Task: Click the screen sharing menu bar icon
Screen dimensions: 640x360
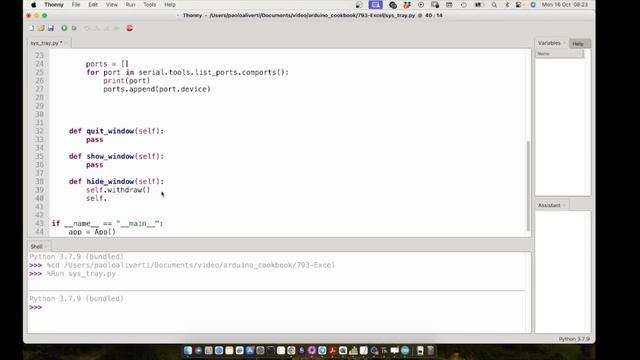Action: pos(375,5)
